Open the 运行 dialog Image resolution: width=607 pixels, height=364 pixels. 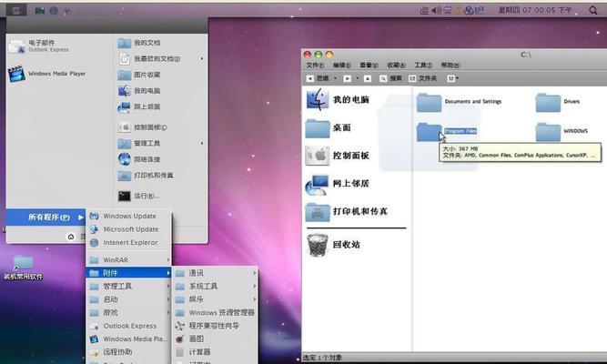138,196
